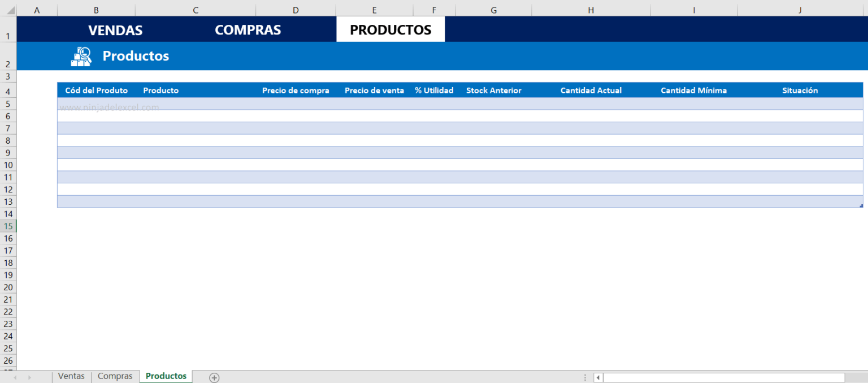Open the COMPRAS navigation tab
This screenshot has height=383, width=868.
pos(248,29)
